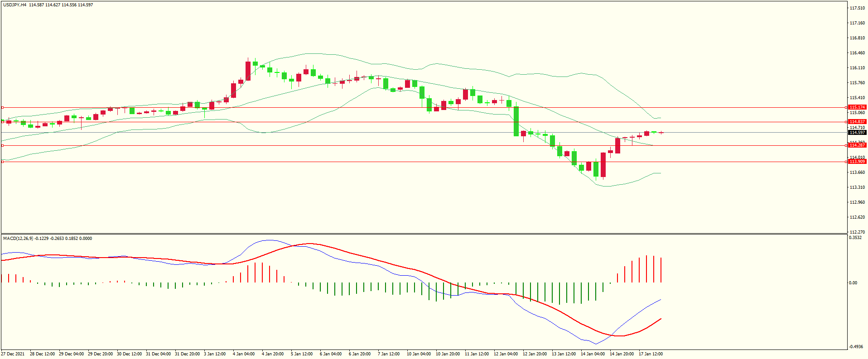
Task: Select the 12 Jan 04:00 time label
Action: click(506, 354)
